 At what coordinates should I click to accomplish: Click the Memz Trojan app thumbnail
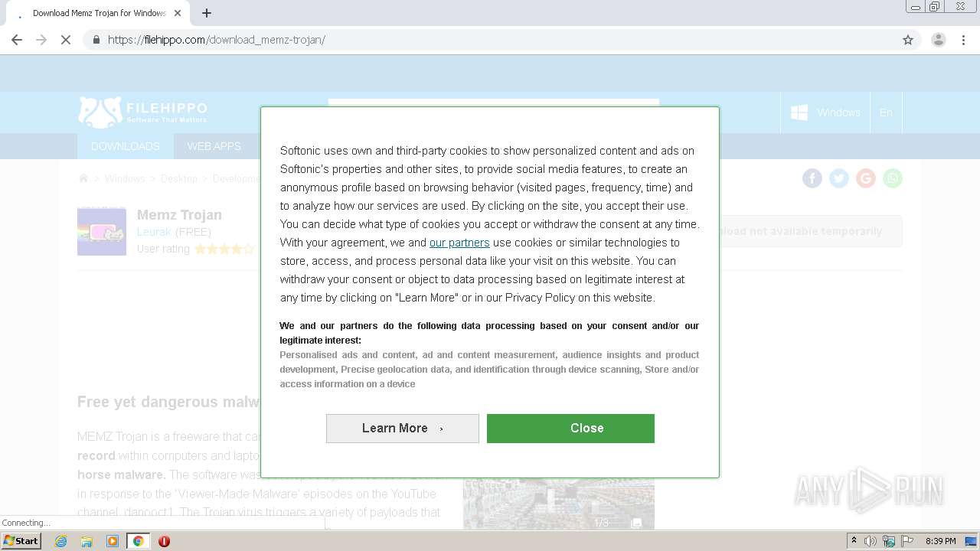(x=102, y=231)
